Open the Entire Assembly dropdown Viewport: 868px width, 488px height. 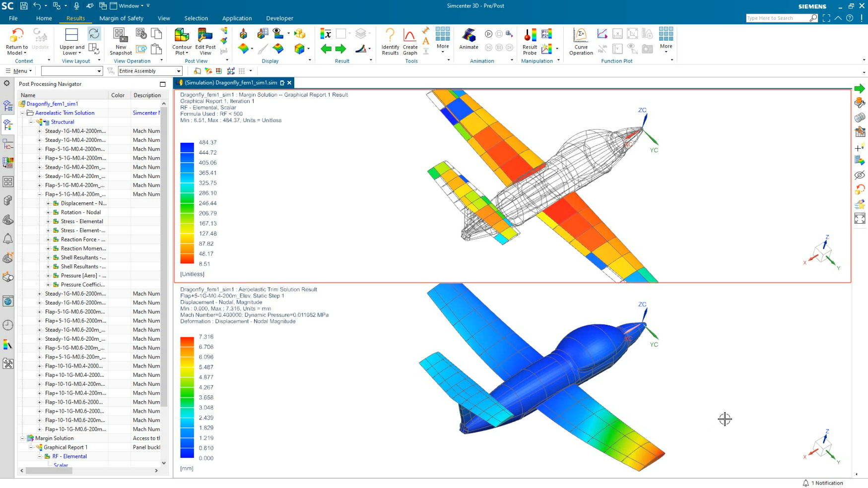pos(150,71)
